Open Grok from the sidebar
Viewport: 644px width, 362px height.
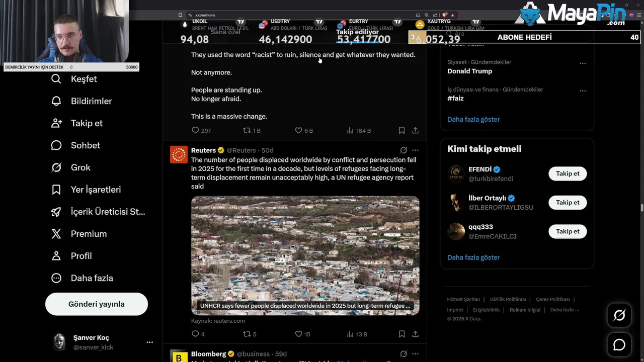71,167
